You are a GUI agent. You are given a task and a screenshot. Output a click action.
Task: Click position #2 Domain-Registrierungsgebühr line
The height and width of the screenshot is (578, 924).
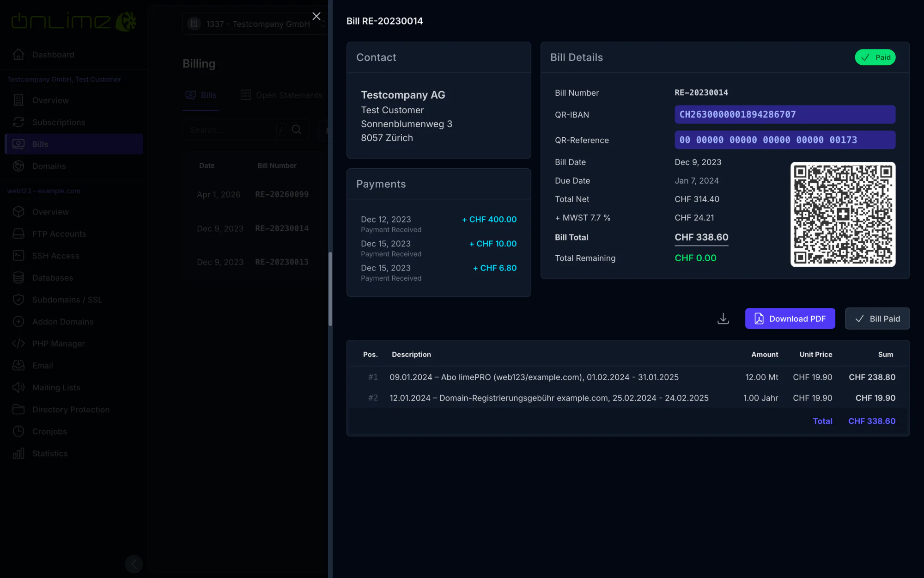pos(629,398)
